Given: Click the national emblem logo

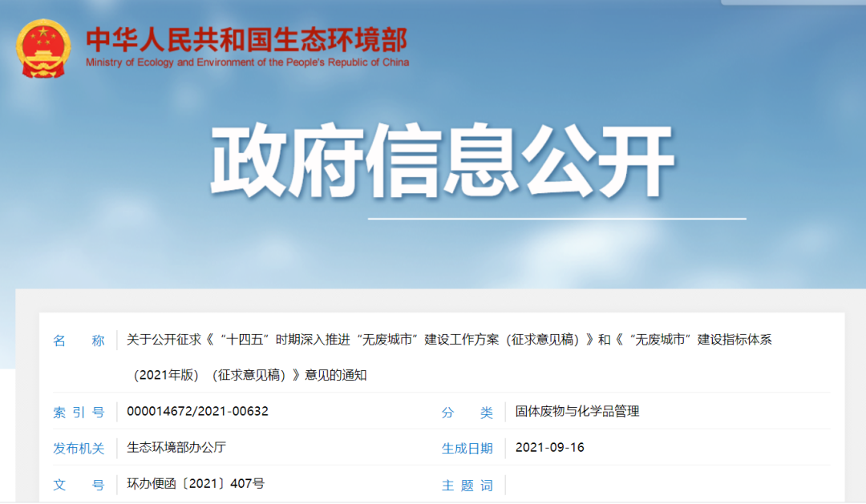Looking at the screenshot, I should tap(42, 49).
